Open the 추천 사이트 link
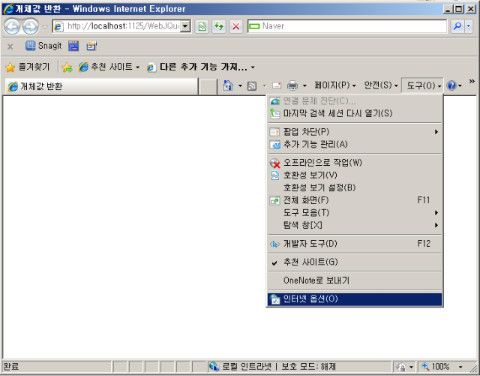 click(x=109, y=67)
